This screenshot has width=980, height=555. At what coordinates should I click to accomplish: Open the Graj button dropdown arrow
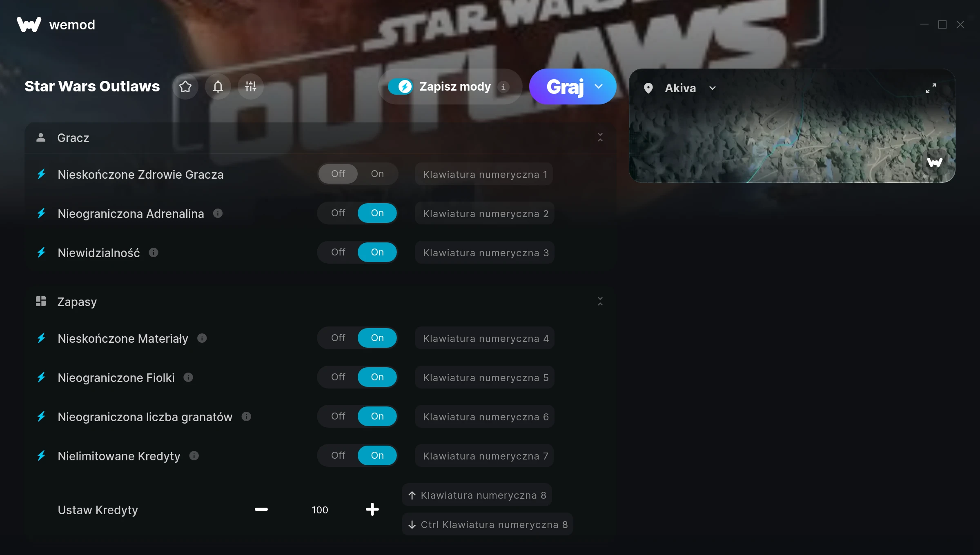pos(599,87)
